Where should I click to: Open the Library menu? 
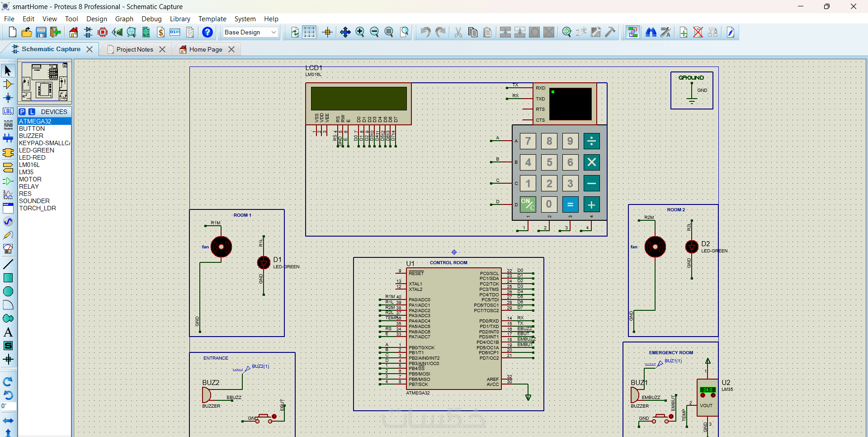tap(179, 19)
